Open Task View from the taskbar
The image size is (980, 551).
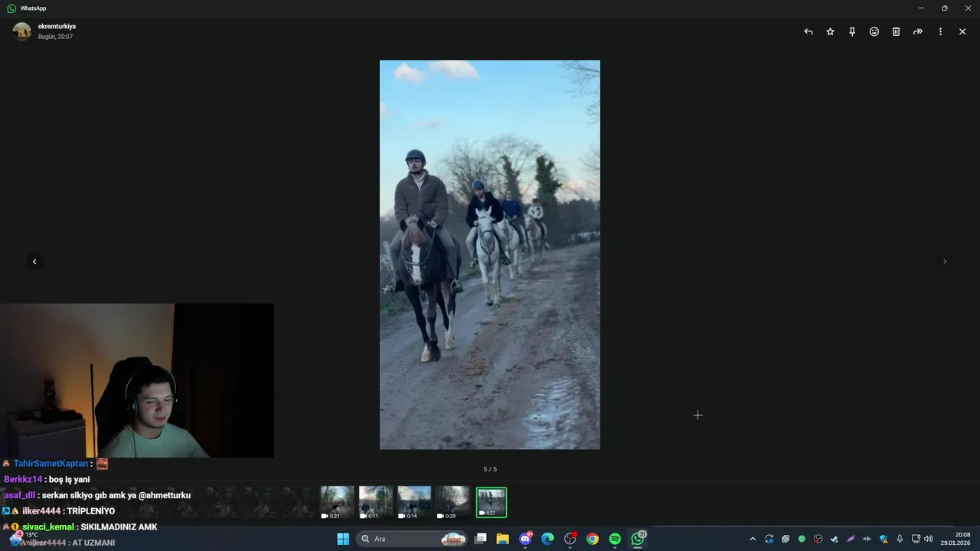(481, 539)
